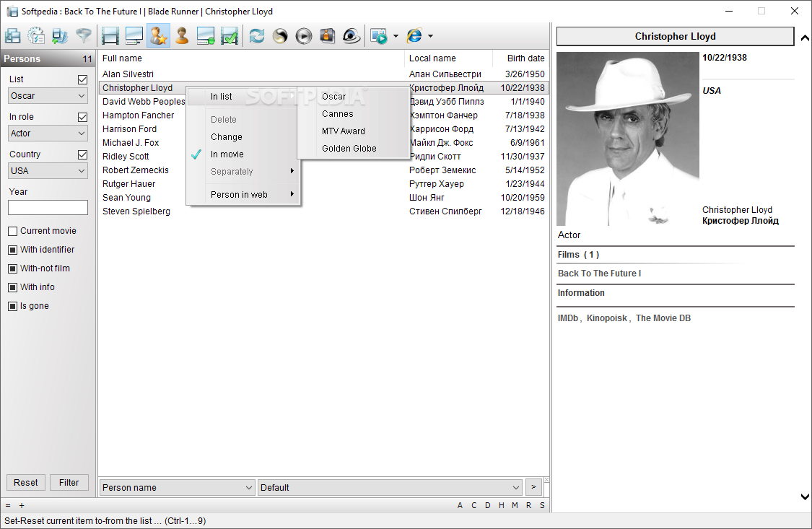Open the Kinopoisk link

[607, 318]
